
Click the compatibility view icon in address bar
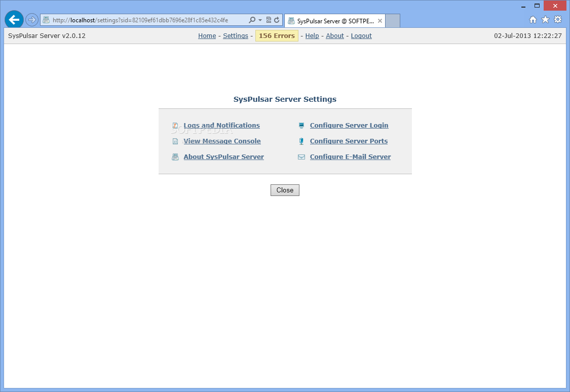269,20
